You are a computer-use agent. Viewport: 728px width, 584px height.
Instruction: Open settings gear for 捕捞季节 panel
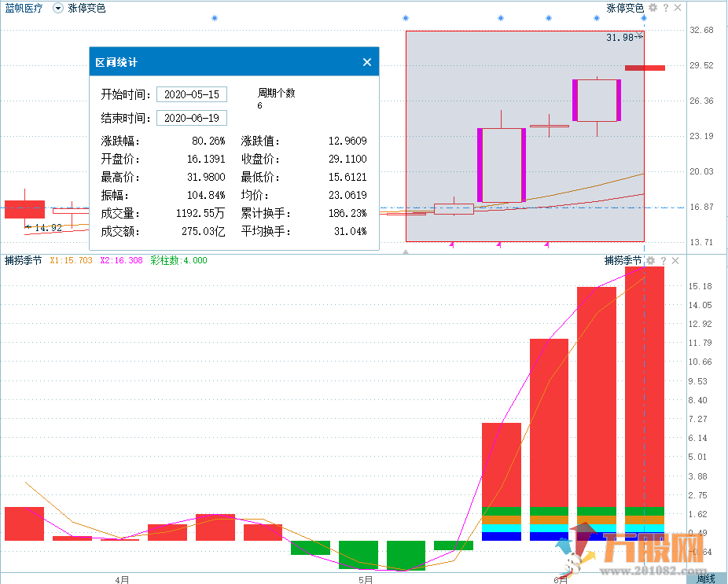[651, 260]
